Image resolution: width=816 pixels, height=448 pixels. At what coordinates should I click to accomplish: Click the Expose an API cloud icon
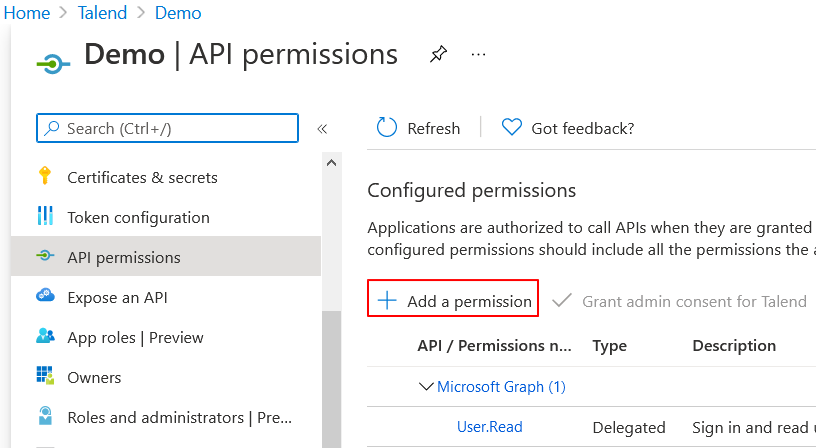tap(45, 297)
